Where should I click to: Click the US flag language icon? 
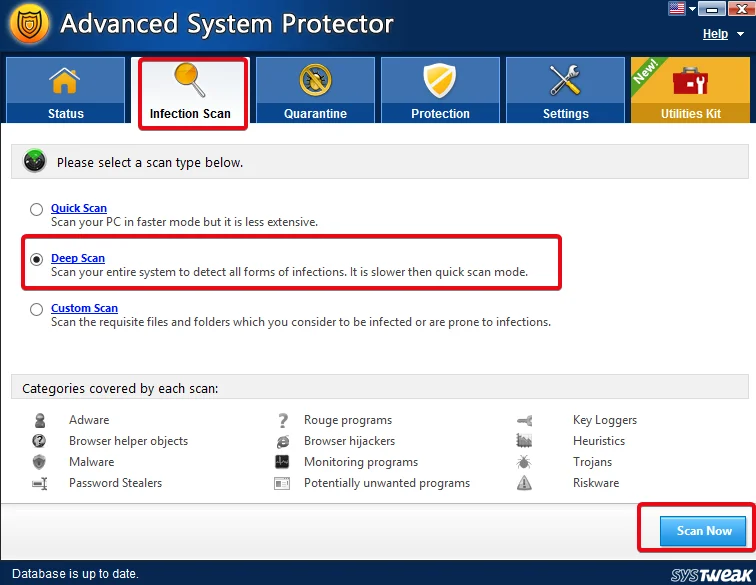click(676, 8)
